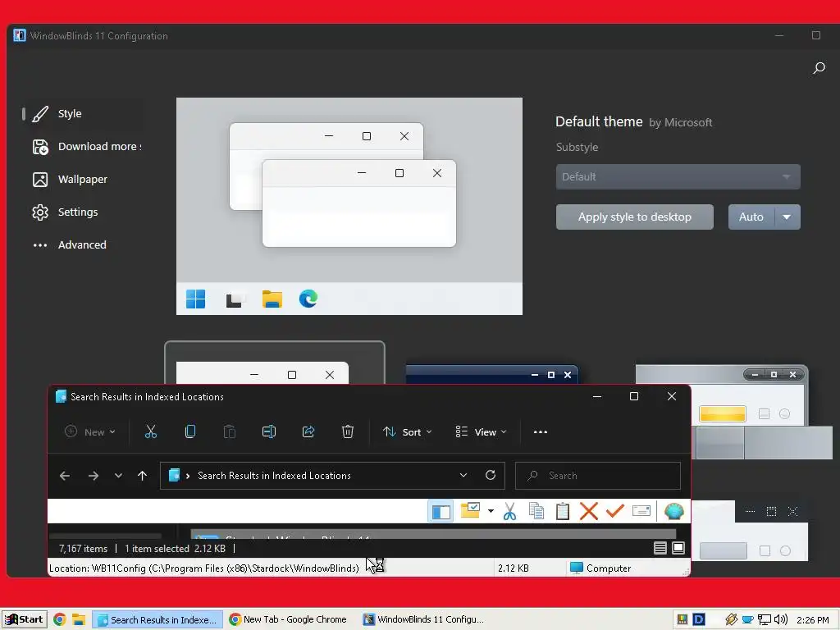
Task: Click the Up arrow in Explorer navigation
Action: click(142, 476)
